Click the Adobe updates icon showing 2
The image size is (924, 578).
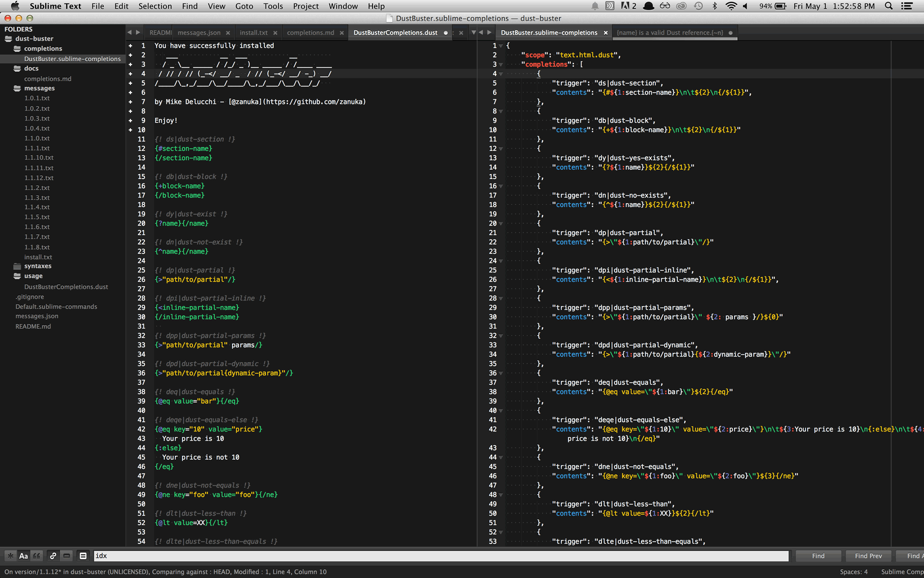628,6
